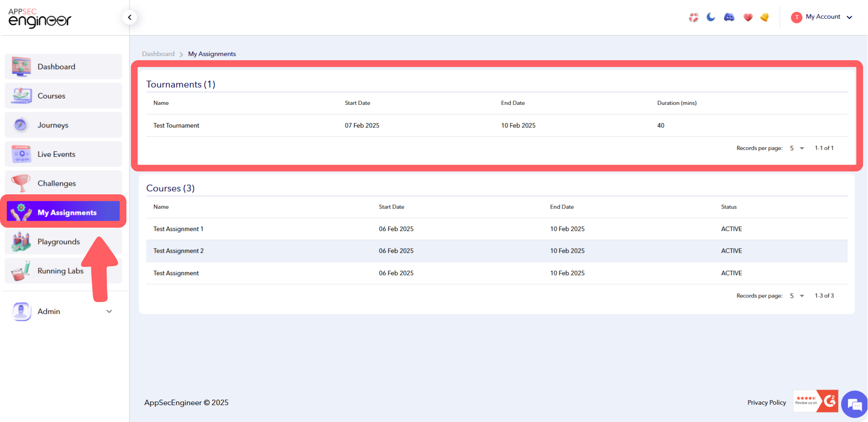Select the Dashboard icon in the sidebar
The height and width of the screenshot is (422, 868).
(21, 66)
